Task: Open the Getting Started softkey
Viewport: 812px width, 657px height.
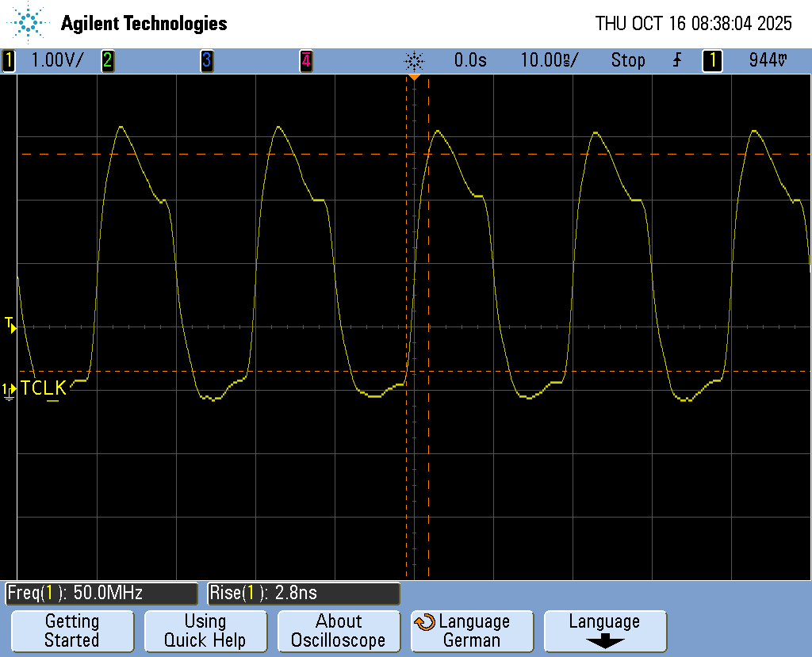Action: (71, 631)
